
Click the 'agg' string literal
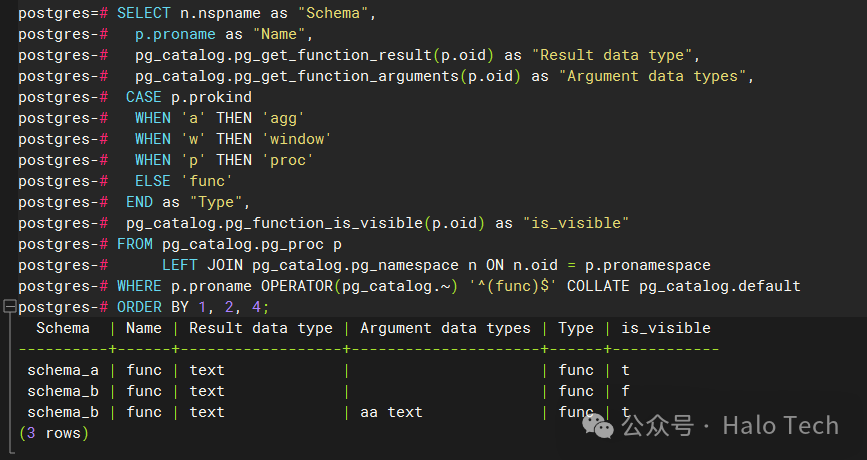[283, 118]
